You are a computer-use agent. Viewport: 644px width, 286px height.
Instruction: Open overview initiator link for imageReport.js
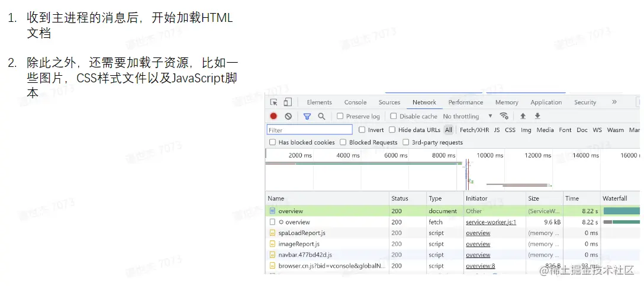tap(478, 244)
